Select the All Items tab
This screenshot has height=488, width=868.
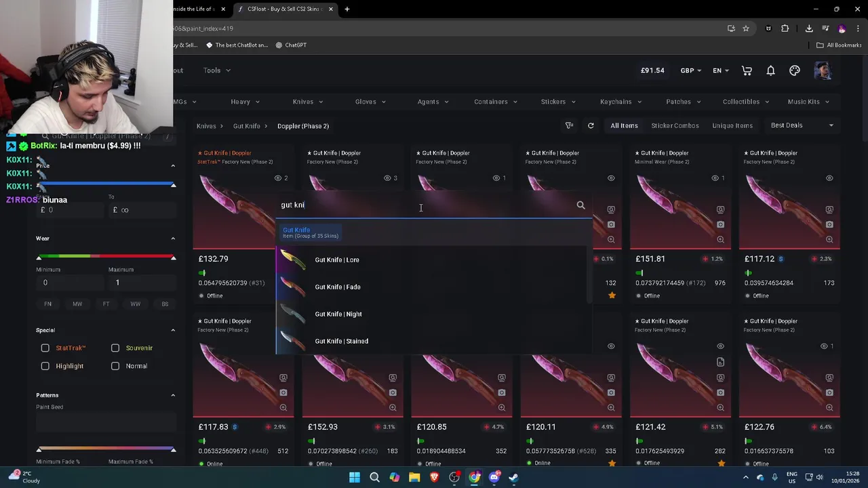[x=624, y=125]
